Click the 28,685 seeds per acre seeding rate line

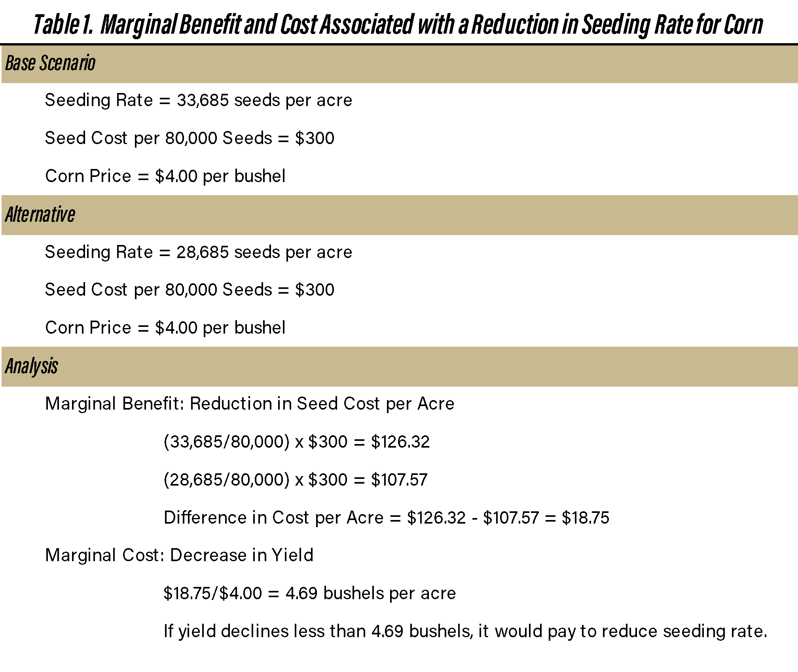pos(198,252)
